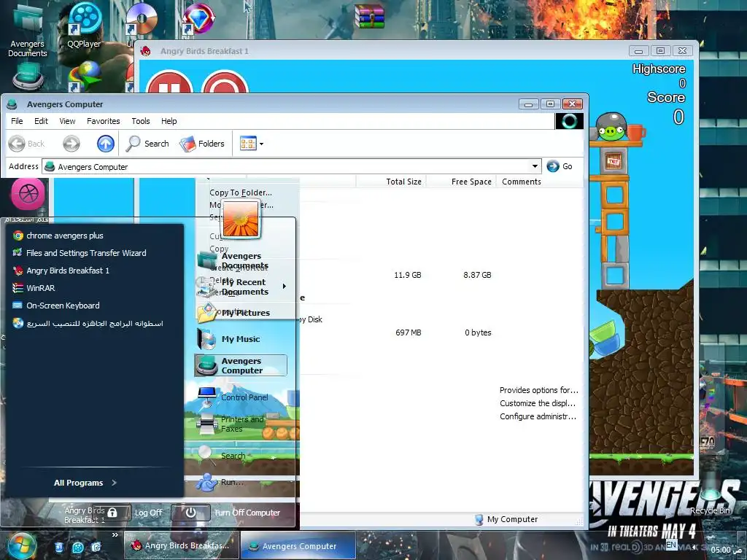This screenshot has height=560, width=747.
Task: Open the Edit menu
Action: click(x=41, y=121)
